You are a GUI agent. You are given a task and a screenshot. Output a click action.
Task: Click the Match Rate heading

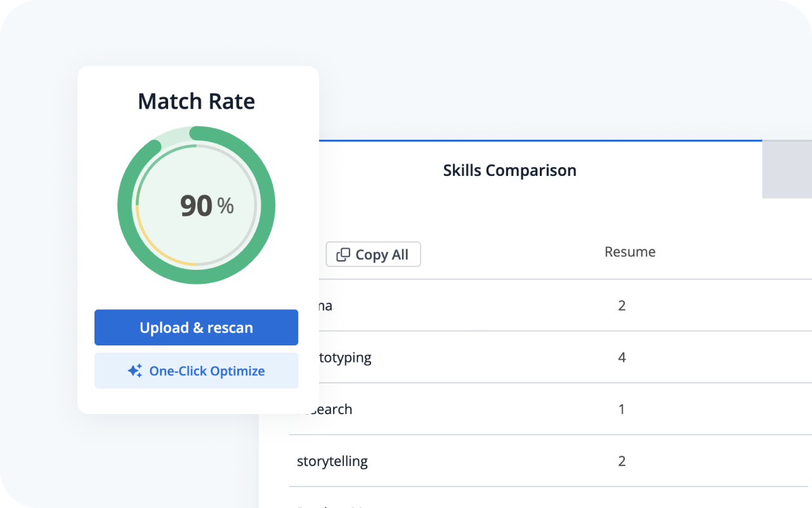click(197, 102)
